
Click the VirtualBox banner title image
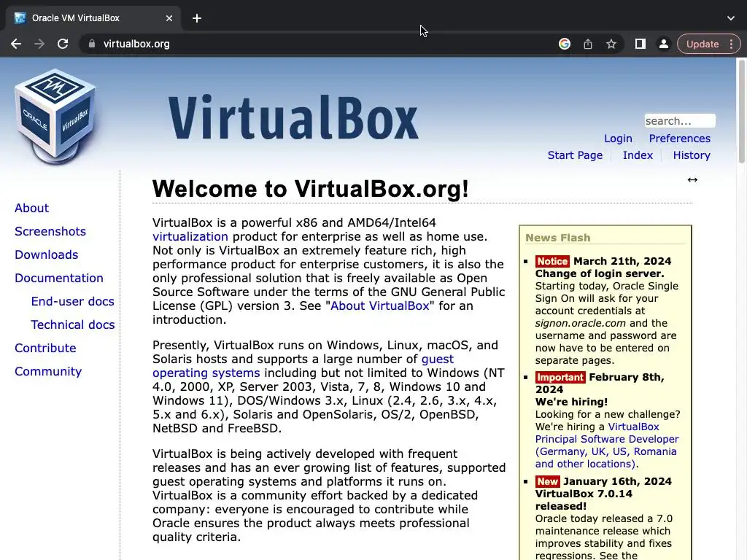click(293, 117)
